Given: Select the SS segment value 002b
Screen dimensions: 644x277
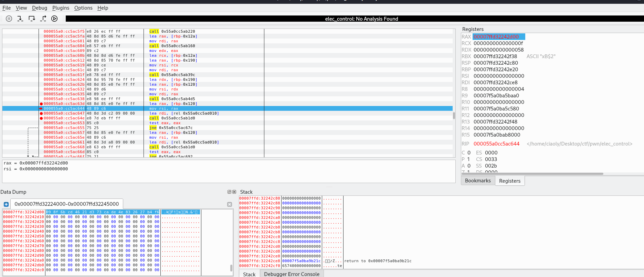Looking at the screenshot, I should [x=491, y=166].
